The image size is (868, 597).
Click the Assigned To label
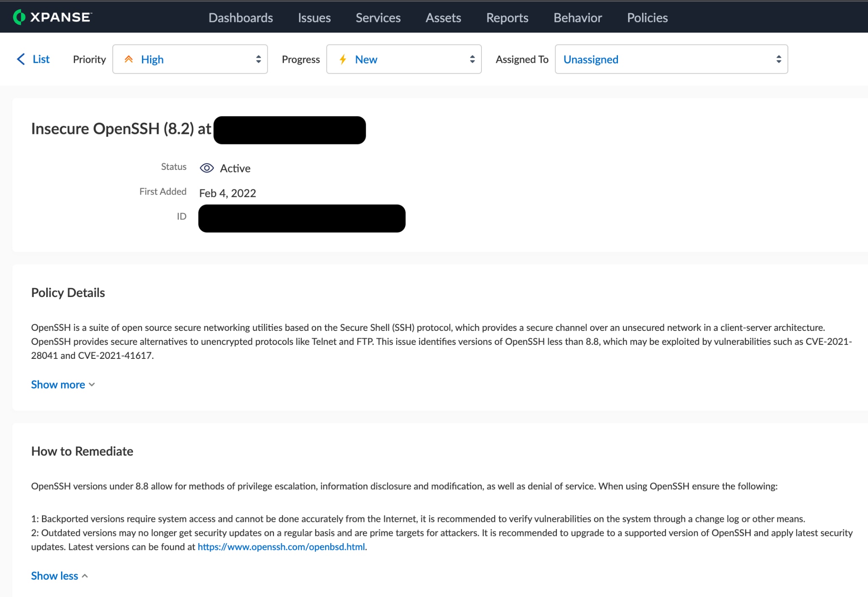coord(522,59)
